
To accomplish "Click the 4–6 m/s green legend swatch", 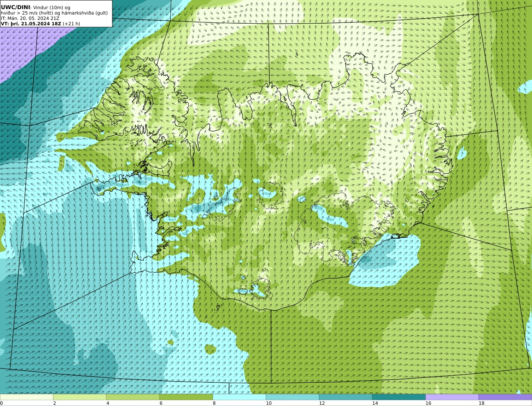I will pos(133,397).
